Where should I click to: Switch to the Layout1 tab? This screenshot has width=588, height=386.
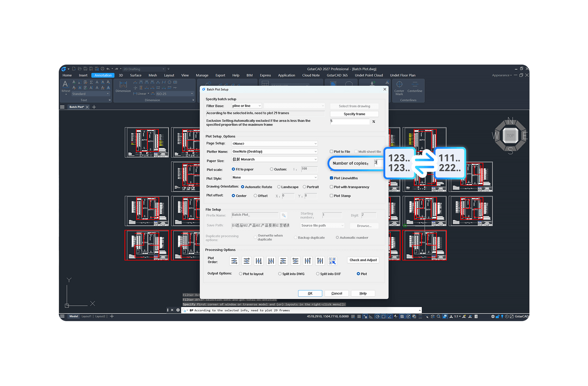[86, 316]
